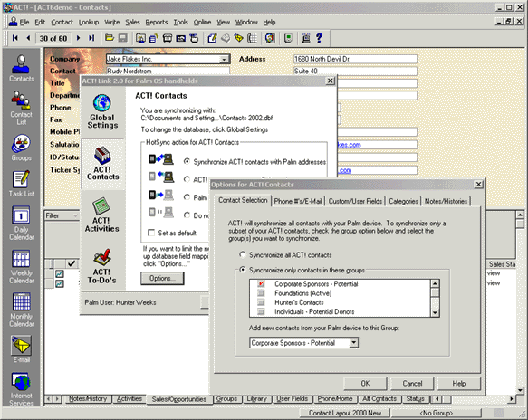The image size is (528, 420).
Task: Switch to Categories tab
Action: coord(403,201)
